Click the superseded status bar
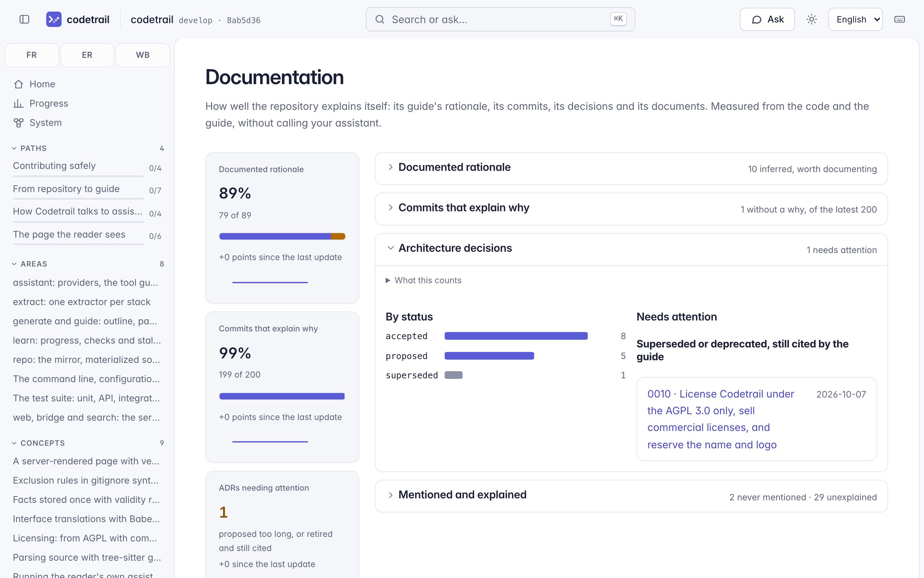This screenshot has width=924, height=578. (453, 375)
